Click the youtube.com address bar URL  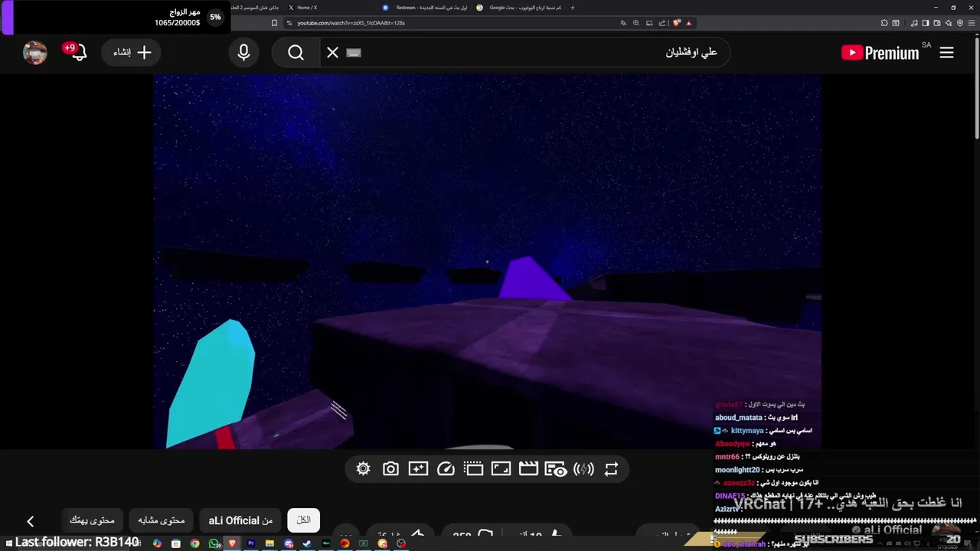351,23
